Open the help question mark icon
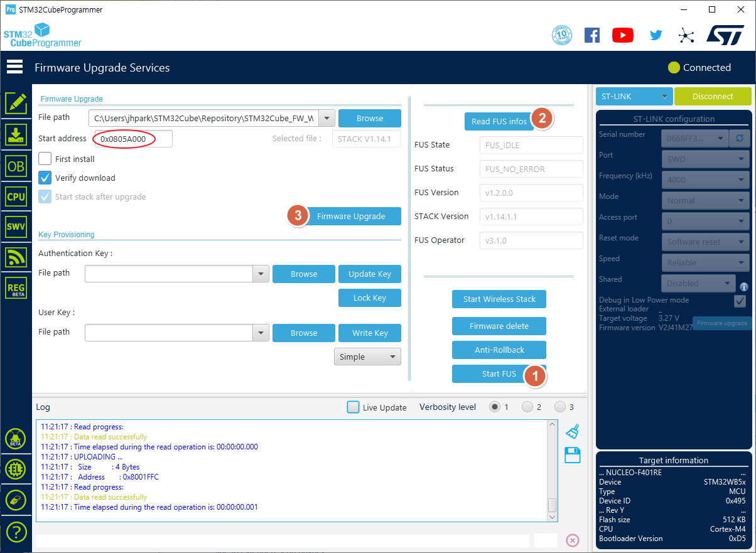The height and width of the screenshot is (553, 756). coord(16,532)
